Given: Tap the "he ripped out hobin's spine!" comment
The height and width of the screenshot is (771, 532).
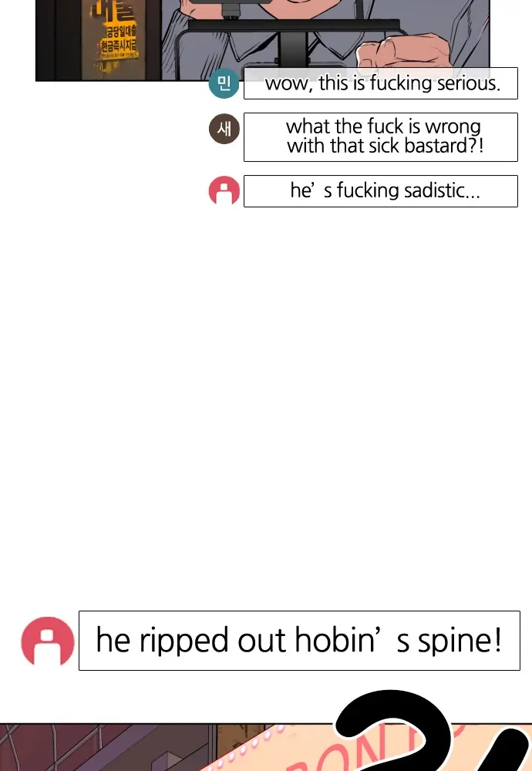Looking at the screenshot, I should coord(299,640).
